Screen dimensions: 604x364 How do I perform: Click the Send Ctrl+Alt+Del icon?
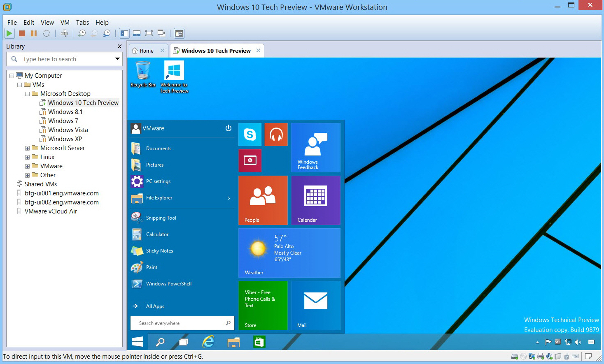click(x=64, y=33)
